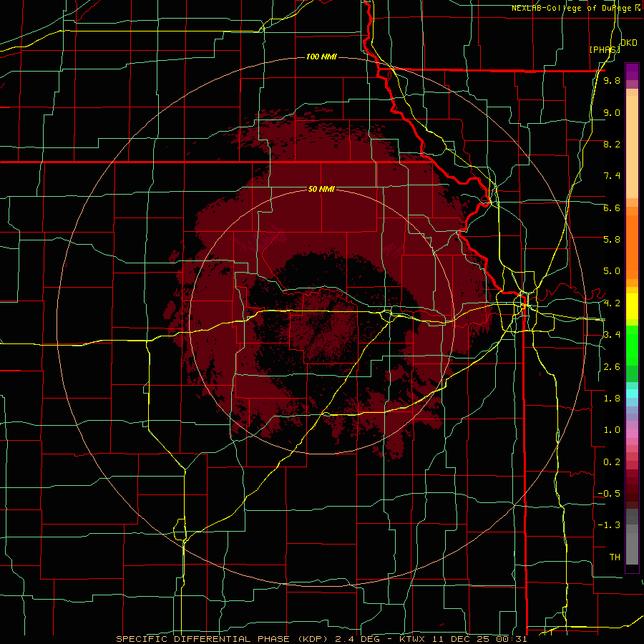The width and height of the screenshot is (644, 644).
Task: Click the 7.4 value on the scale
Action: (612, 176)
